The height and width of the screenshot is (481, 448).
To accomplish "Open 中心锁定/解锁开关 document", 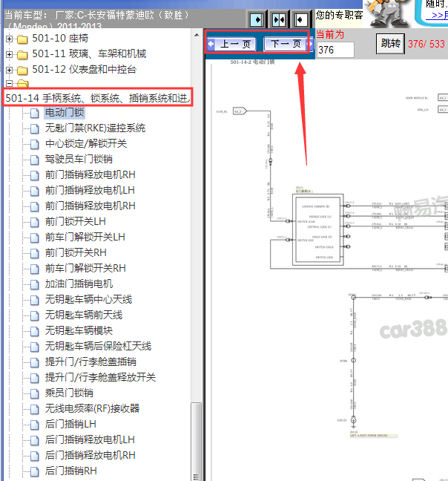I will tap(86, 143).
